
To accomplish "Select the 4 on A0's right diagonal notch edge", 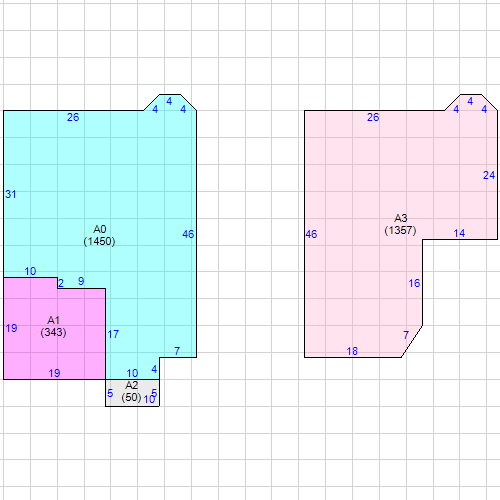I will pos(183,109).
